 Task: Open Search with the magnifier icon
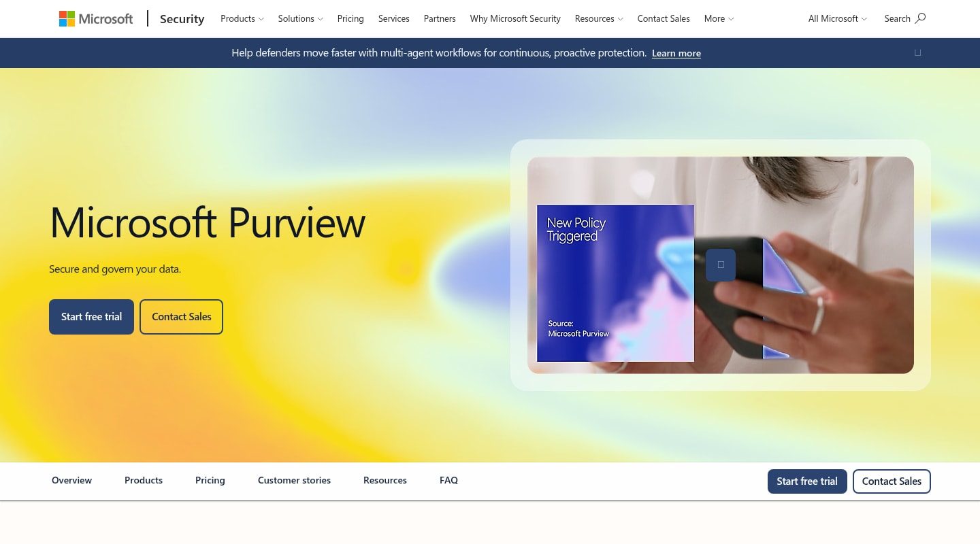[904, 18]
